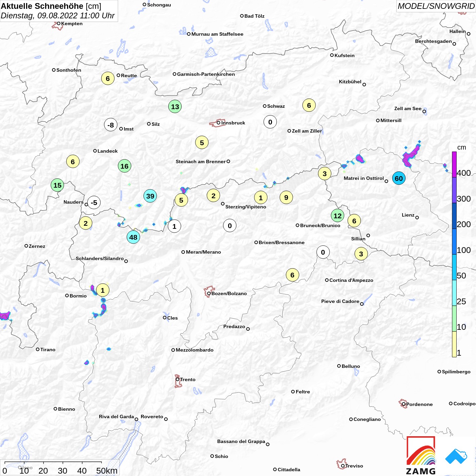Pick the cyan station marker reading 48

(x=133, y=237)
